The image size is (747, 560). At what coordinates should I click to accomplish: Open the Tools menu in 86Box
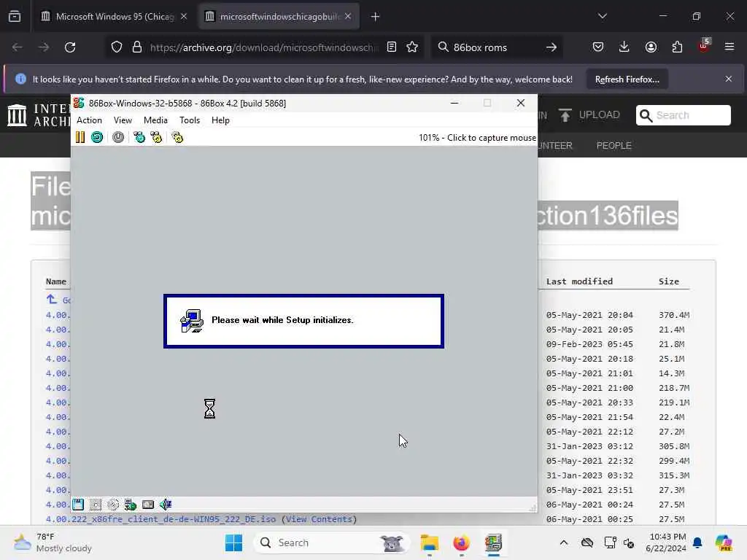point(190,120)
